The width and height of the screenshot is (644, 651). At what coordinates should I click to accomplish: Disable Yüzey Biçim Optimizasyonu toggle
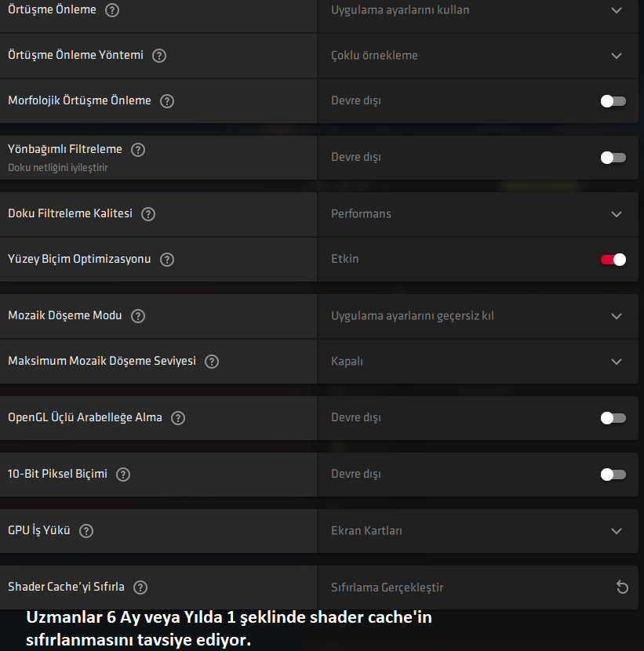[x=613, y=260]
